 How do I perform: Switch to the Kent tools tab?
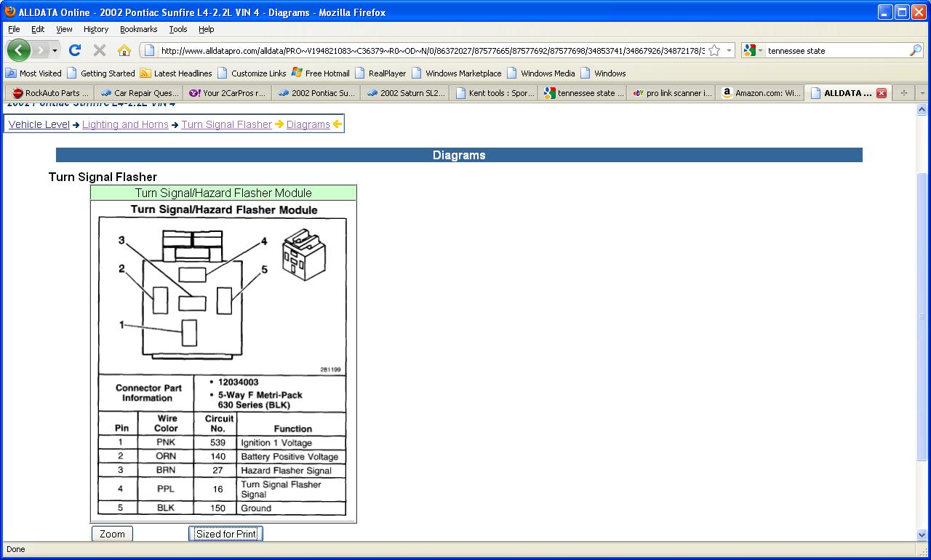(x=493, y=93)
